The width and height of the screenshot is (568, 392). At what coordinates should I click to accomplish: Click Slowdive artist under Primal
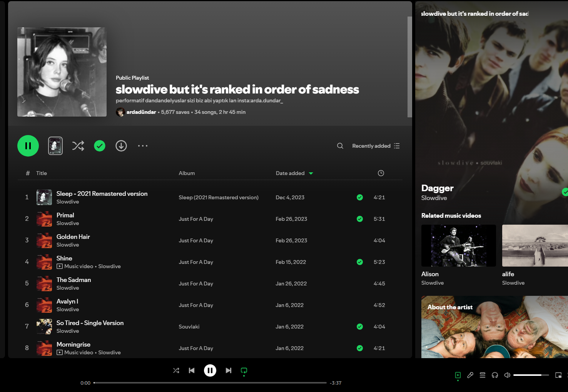68,223
